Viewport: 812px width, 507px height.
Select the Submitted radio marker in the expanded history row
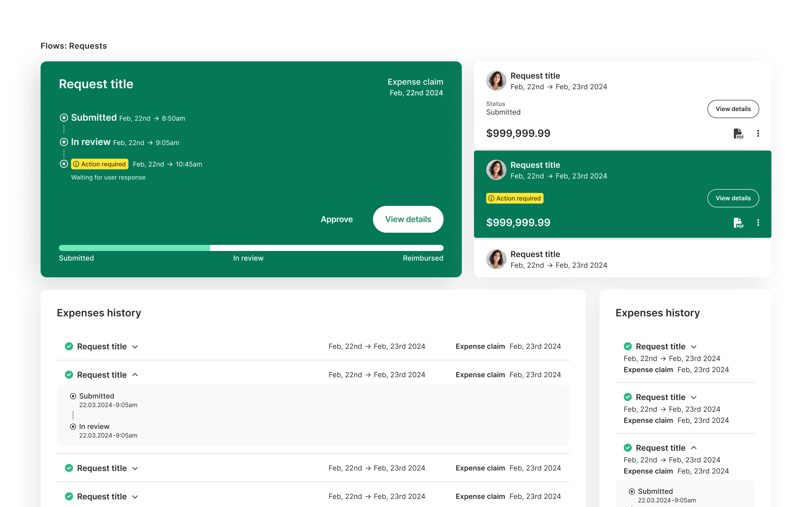[x=73, y=396]
